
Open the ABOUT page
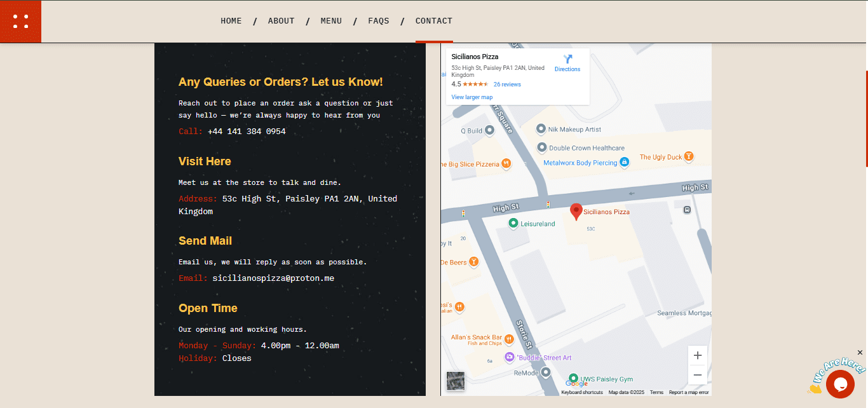pyautogui.click(x=281, y=21)
